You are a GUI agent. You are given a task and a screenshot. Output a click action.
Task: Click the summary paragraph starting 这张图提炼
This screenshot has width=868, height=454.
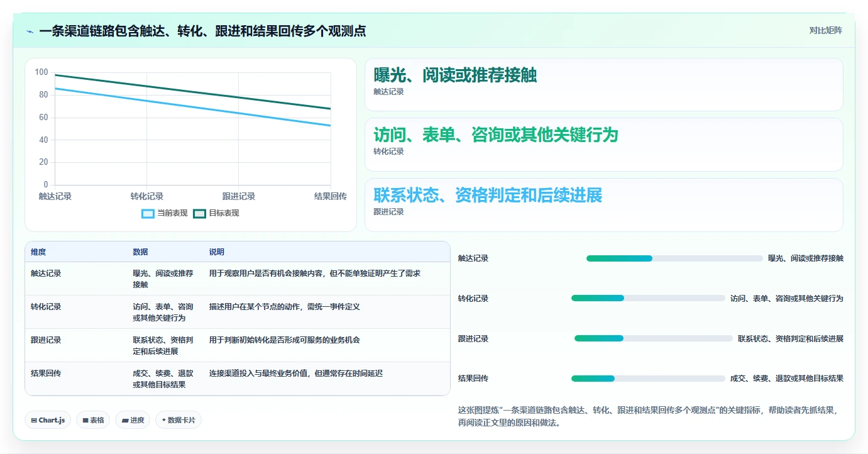click(x=649, y=416)
